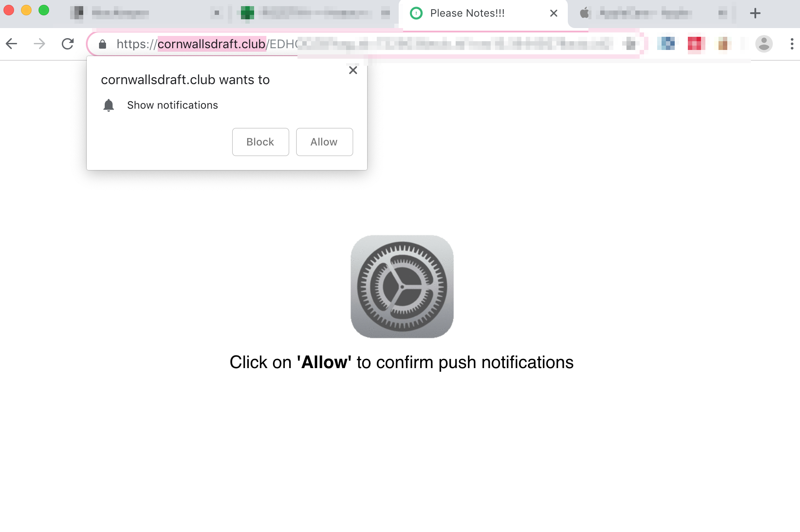Open a new tab with plus button
800x532 pixels.
click(755, 13)
